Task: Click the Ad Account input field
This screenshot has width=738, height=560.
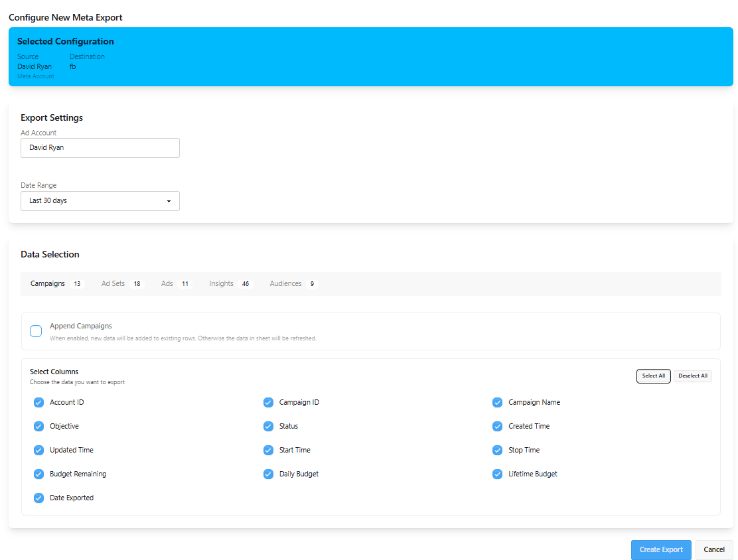Action: pyautogui.click(x=100, y=147)
